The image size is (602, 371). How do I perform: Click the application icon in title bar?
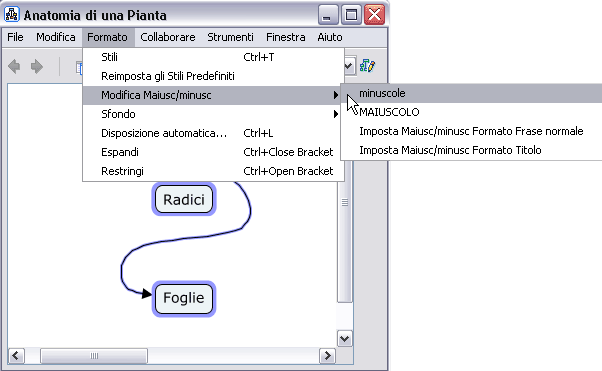[x=12, y=15]
